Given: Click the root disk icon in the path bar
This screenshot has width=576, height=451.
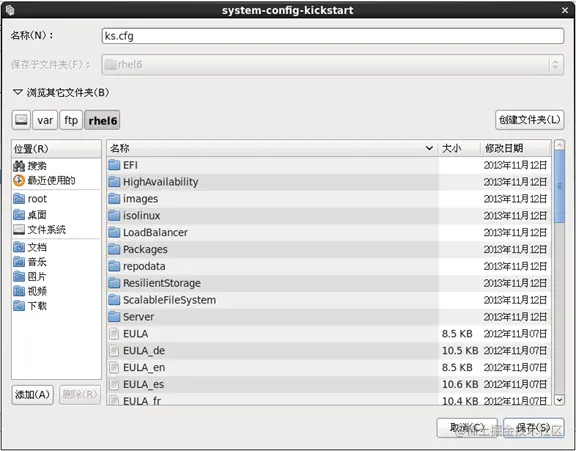Looking at the screenshot, I should coord(21,120).
